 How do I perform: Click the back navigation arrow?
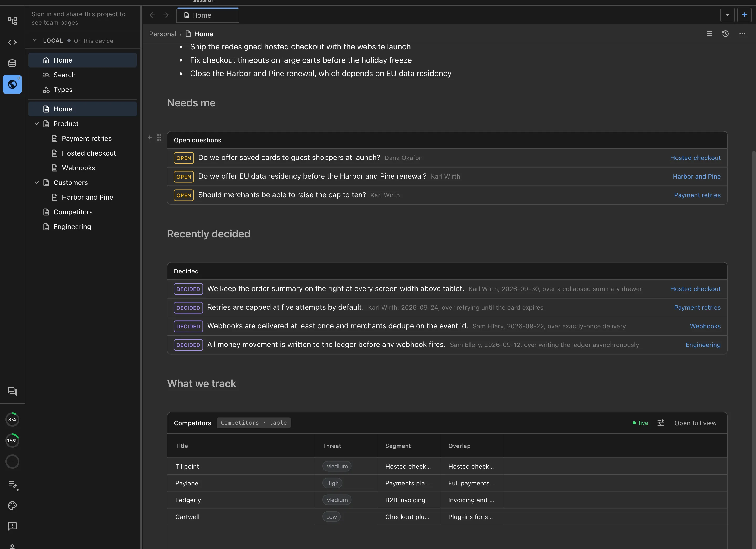[152, 15]
